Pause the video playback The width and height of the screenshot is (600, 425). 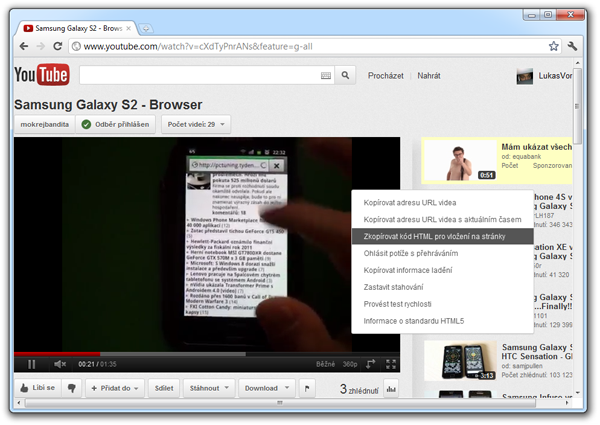tap(31, 364)
